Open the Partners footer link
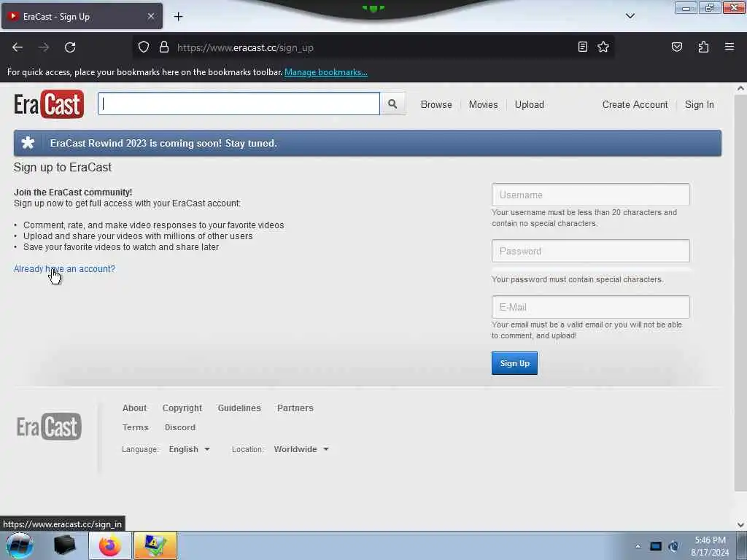Viewport: 747px width, 560px height. tap(295, 408)
